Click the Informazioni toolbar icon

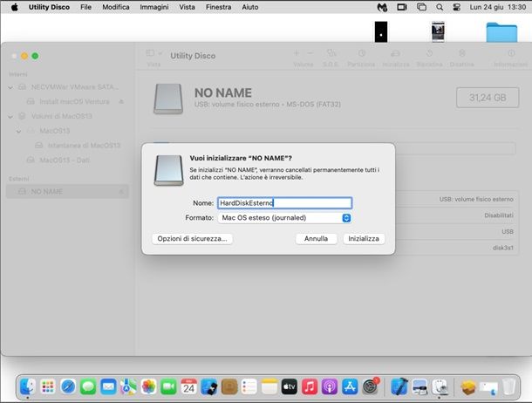tap(511, 53)
